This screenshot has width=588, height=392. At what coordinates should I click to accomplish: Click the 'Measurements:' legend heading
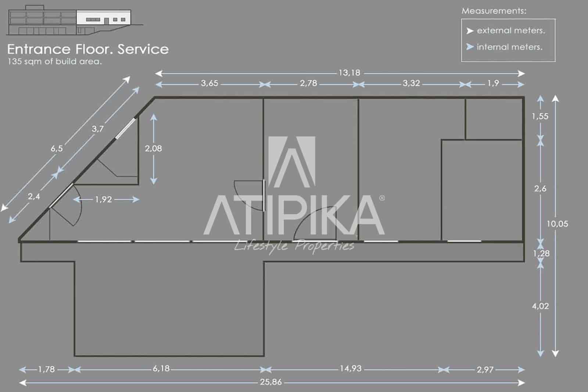[x=494, y=11]
